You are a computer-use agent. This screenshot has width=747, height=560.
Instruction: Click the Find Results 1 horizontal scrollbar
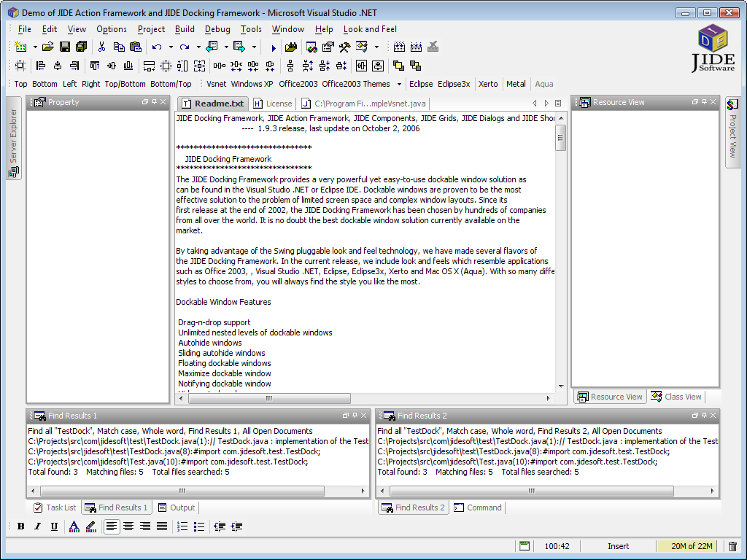(x=198, y=491)
